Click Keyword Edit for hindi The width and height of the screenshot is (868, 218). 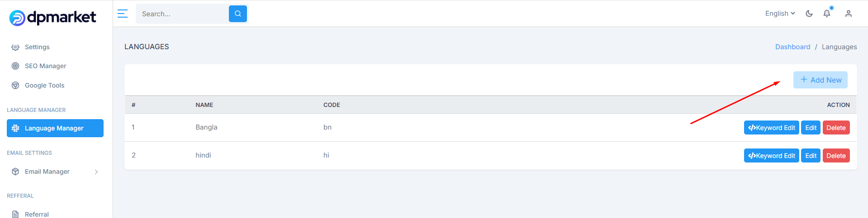pos(772,156)
